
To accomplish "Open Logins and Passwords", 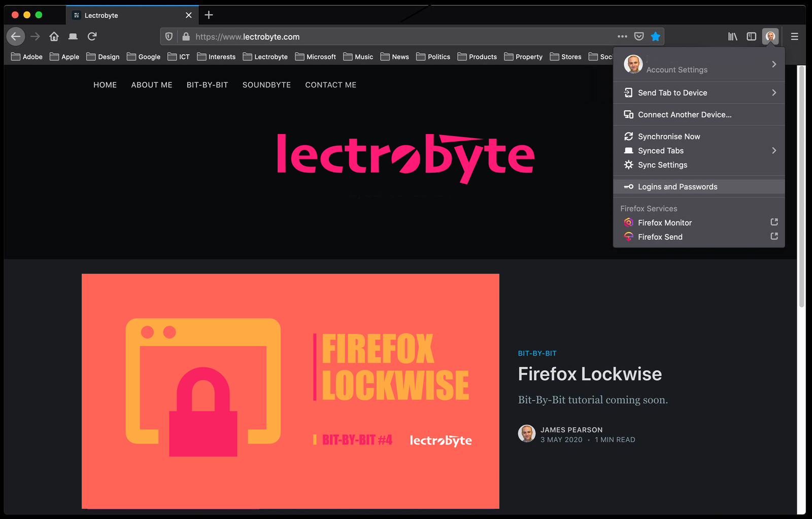I will click(699, 186).
